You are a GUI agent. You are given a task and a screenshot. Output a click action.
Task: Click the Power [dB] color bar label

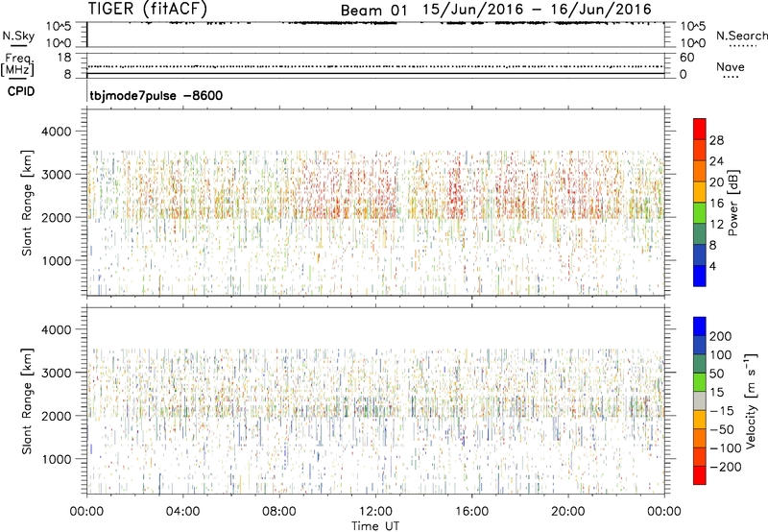click(x=733, y=203)
